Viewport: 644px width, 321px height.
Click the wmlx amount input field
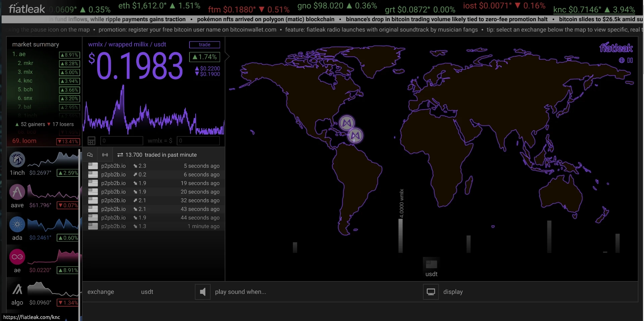[x=122, y=141]
